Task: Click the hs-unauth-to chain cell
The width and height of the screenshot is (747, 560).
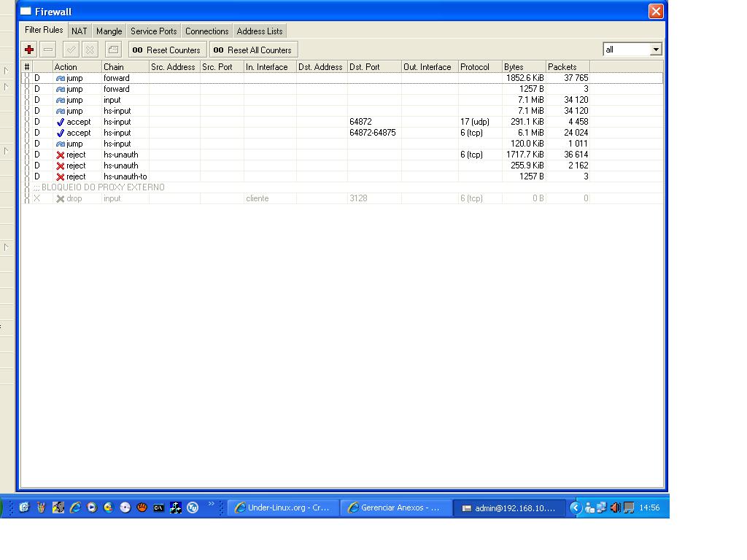Action: (x=125, y=176)
